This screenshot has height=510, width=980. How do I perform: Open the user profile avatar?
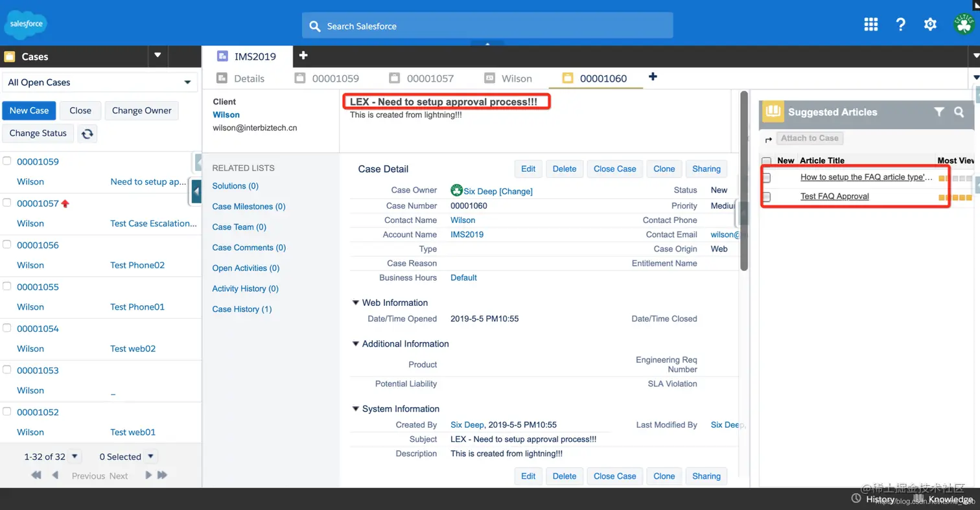click(x=964, y=25)
